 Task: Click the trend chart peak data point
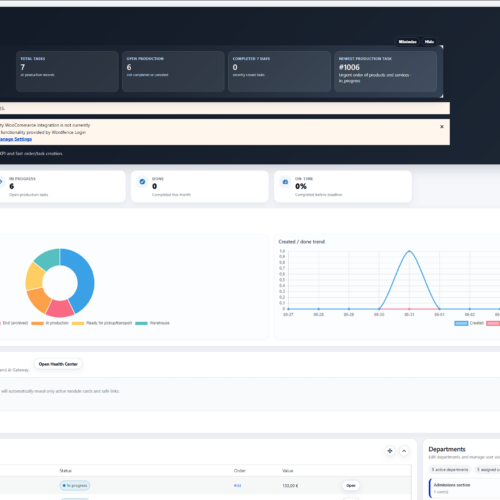409,251
